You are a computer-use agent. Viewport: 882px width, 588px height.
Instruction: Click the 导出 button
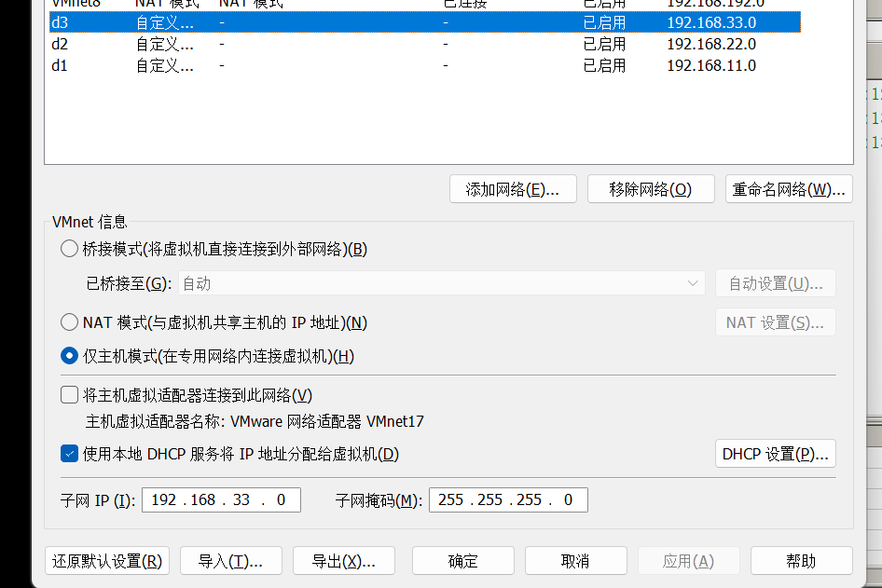(x=344, y=561)
